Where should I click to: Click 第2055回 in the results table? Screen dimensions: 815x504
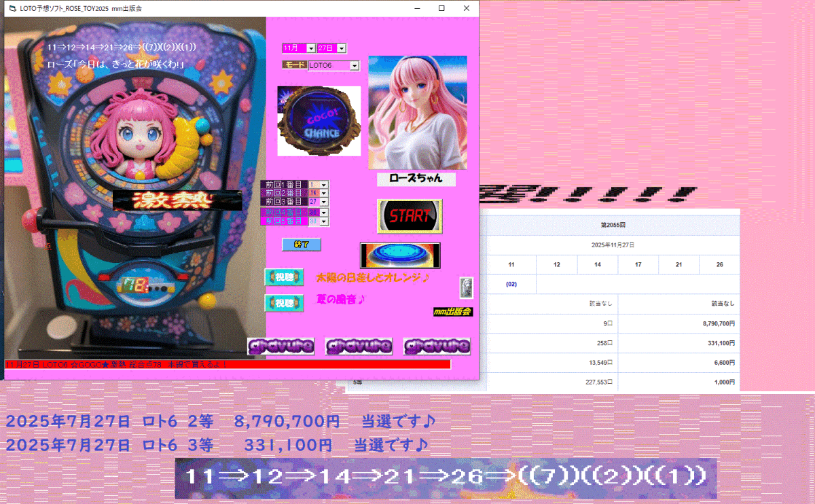pos(613,225)
